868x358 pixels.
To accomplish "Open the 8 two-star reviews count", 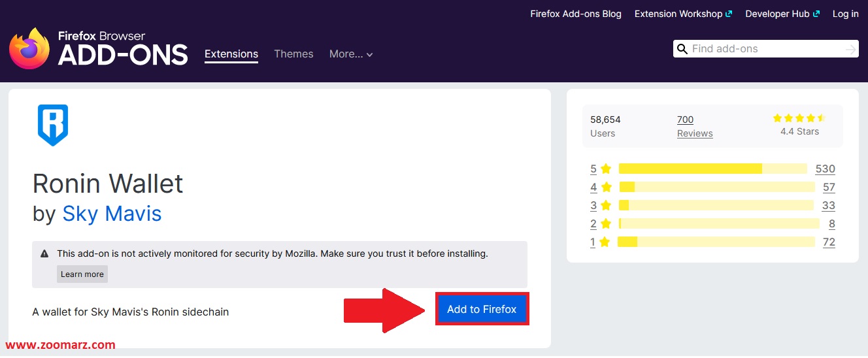I will tap(831, 223).
